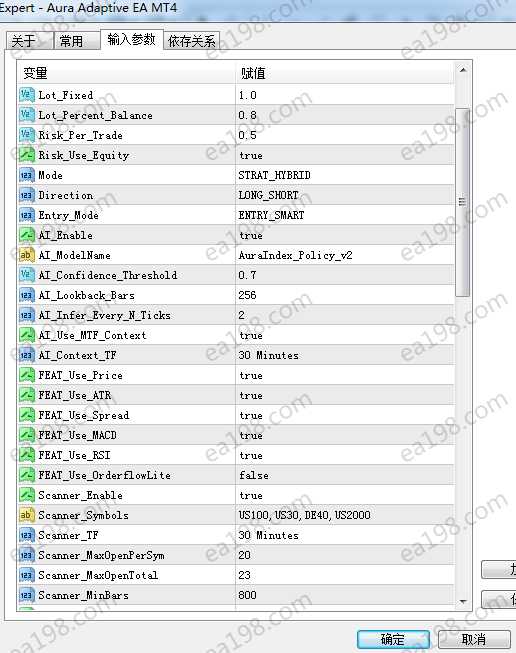
Task: Select the Risk_Use_Equity boolean icon
Action: (x=26, y=155)
